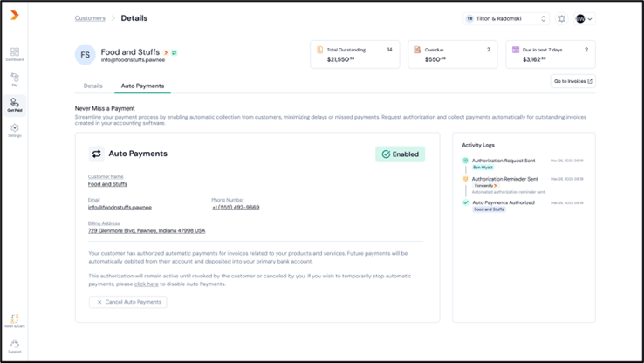The width and height of the screenshot is (644, 363).
Task: Switch to the Details tab
Action: point(92,86)
